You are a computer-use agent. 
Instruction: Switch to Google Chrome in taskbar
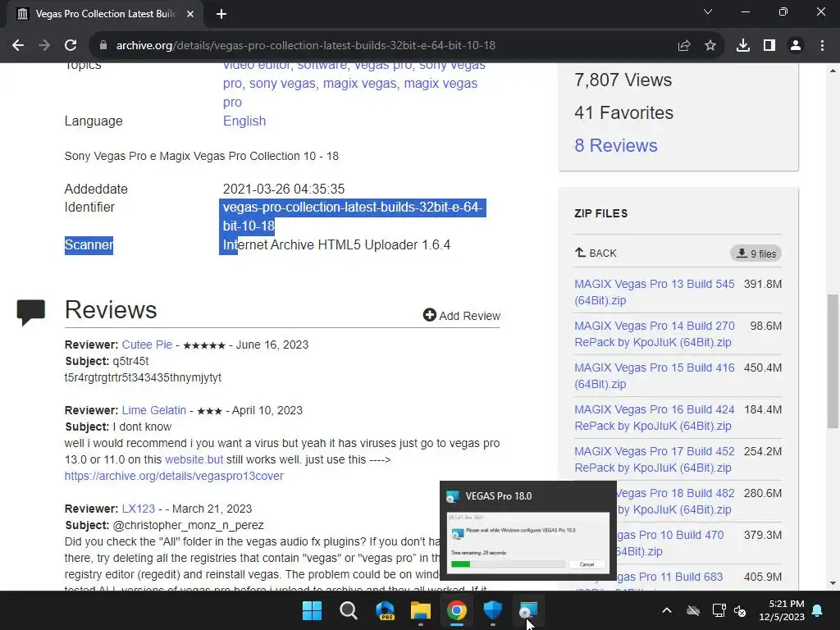coord(457,610)
